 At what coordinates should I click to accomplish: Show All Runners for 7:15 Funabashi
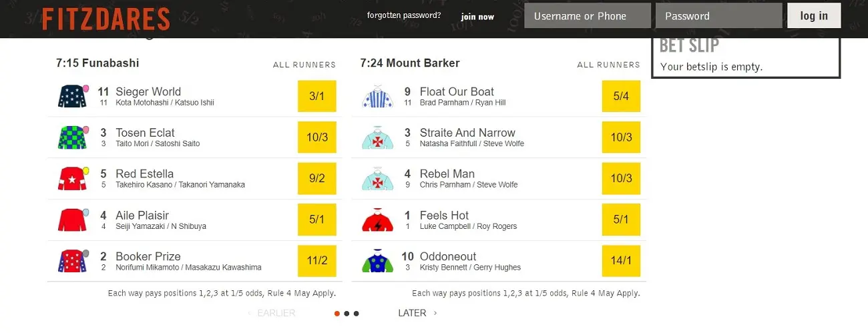[304, 65]
